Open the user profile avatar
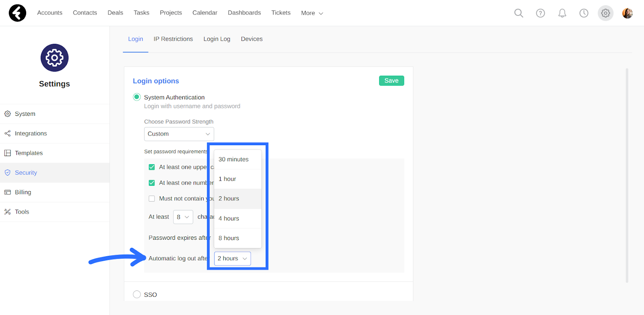This screenshot has height=315, width=644. (627, 13)
